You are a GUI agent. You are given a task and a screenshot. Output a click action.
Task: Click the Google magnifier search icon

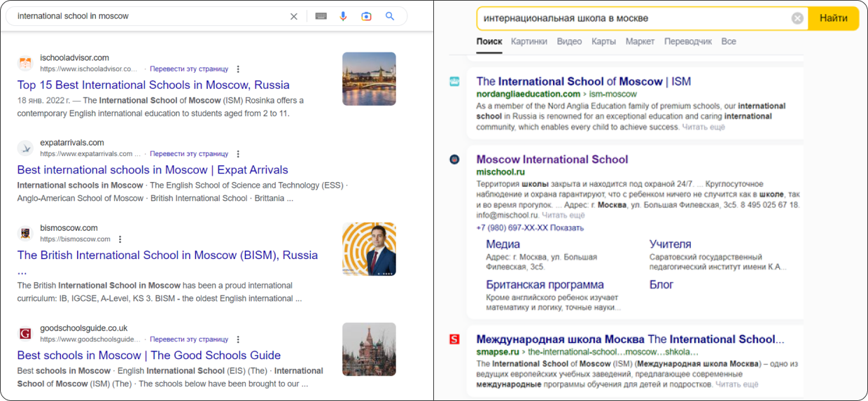coord(390,16)
